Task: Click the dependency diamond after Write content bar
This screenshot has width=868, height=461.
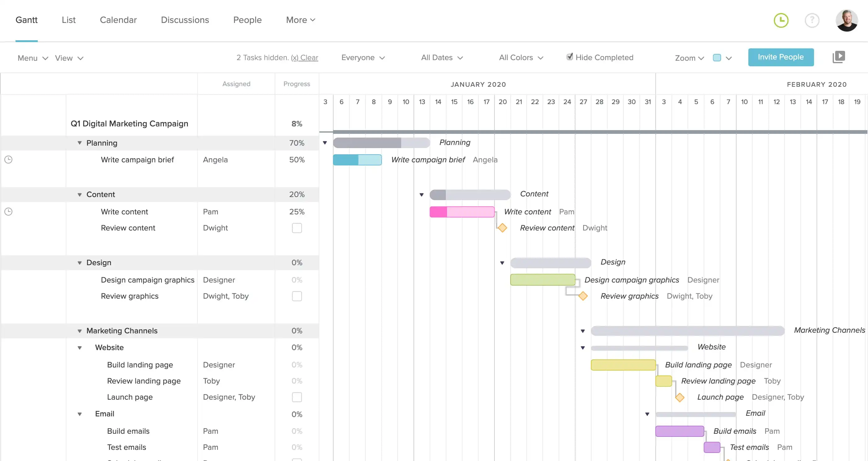Action: (x=502, y=228)
